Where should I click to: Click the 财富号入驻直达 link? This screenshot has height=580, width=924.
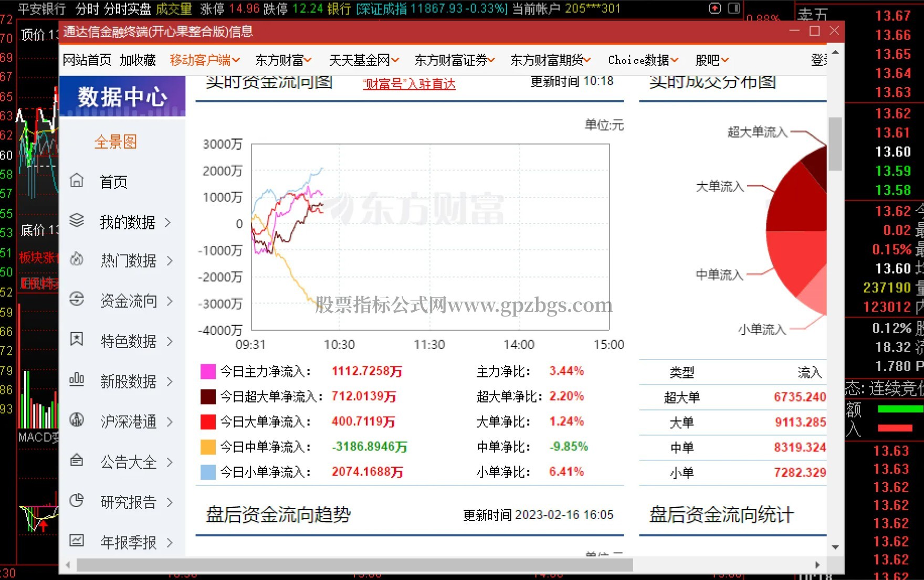point(409,84)
